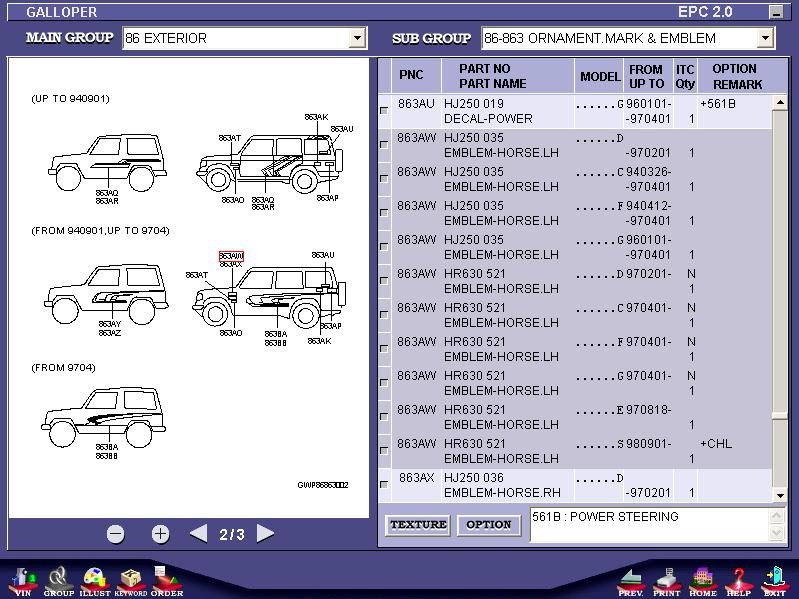
Task: Check the 863AW HJ250 035 model D checkbox
Action: pos(384,145)
